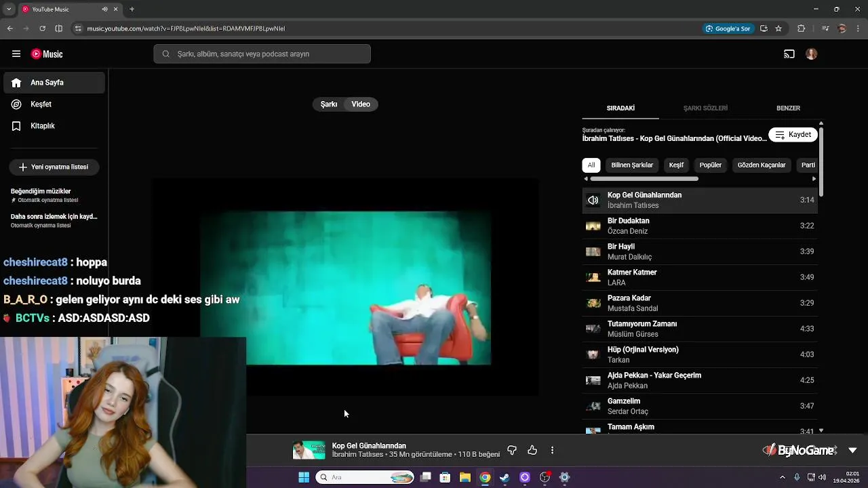Open File Explorer from the taskbar
Viewport: 868px width, 488px height.
(465, 477)
